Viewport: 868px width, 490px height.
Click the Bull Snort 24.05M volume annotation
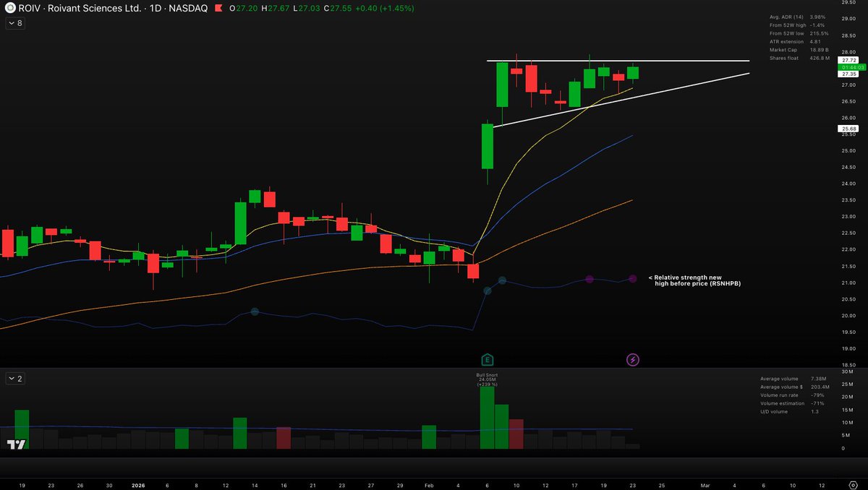click(488, 379)
